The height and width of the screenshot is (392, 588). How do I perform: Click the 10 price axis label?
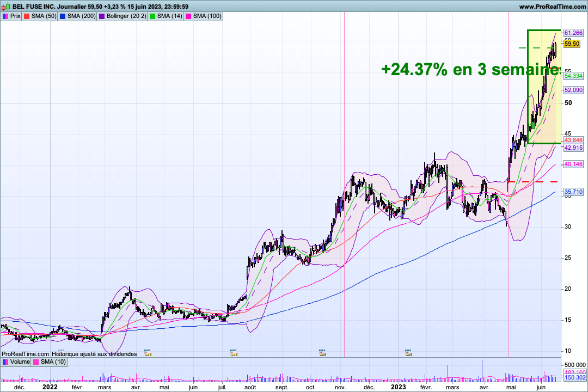[568, 351]
